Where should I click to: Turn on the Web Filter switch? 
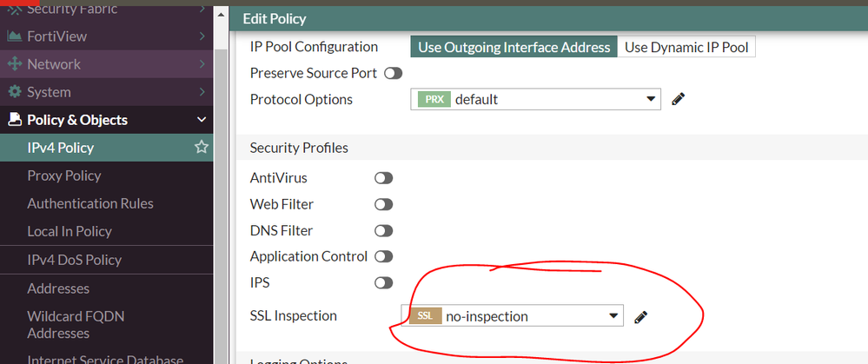tap(383, 205)
